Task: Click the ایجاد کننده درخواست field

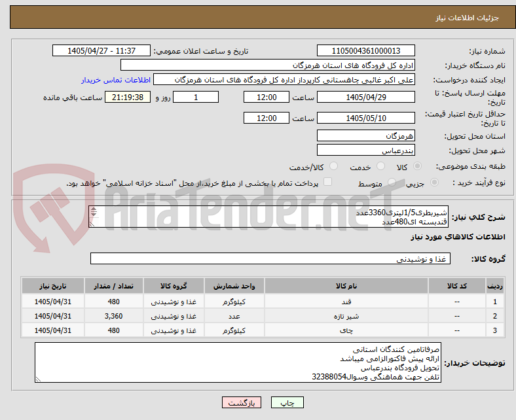Action: [284, 80]
